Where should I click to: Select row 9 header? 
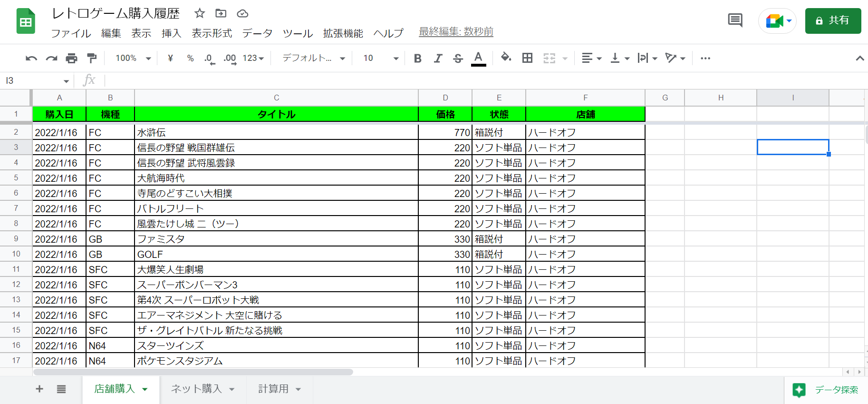tap(16, 239)
